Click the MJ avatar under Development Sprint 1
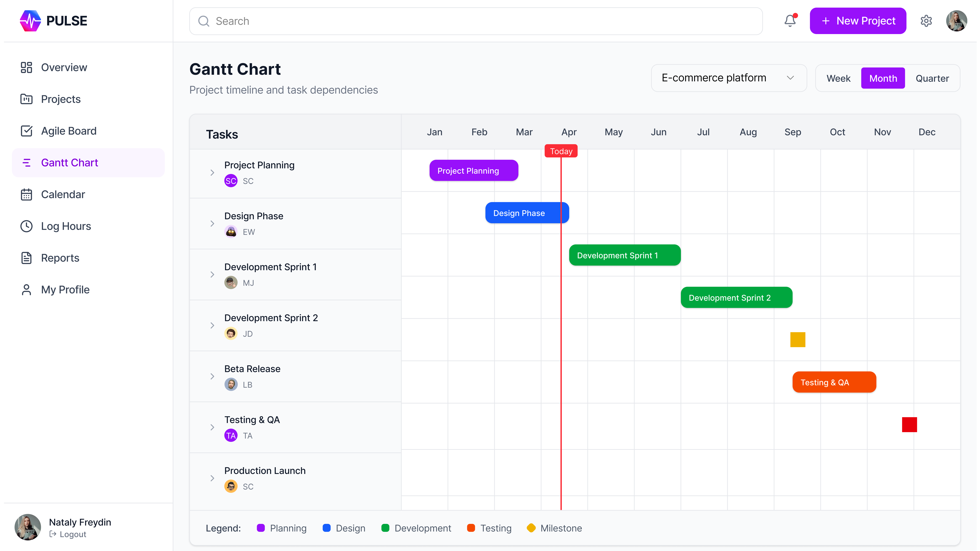The width and height of the screenshot is (980, 551). point(231,283)
